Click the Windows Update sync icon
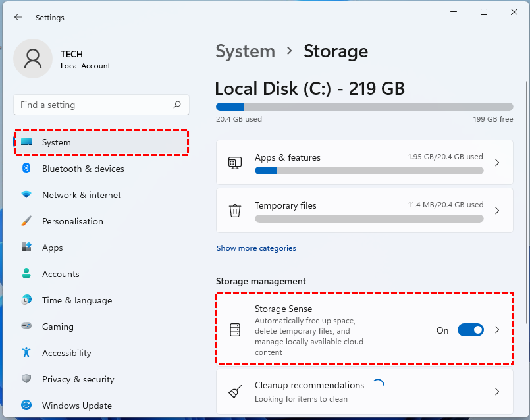The width and height of the screenshot is (530, 420). pyautogui.click(x=26, y=406)
